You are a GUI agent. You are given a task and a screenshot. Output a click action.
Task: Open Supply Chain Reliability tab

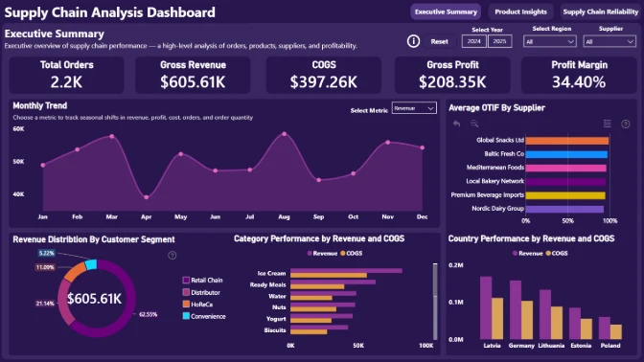coord(601,11)
